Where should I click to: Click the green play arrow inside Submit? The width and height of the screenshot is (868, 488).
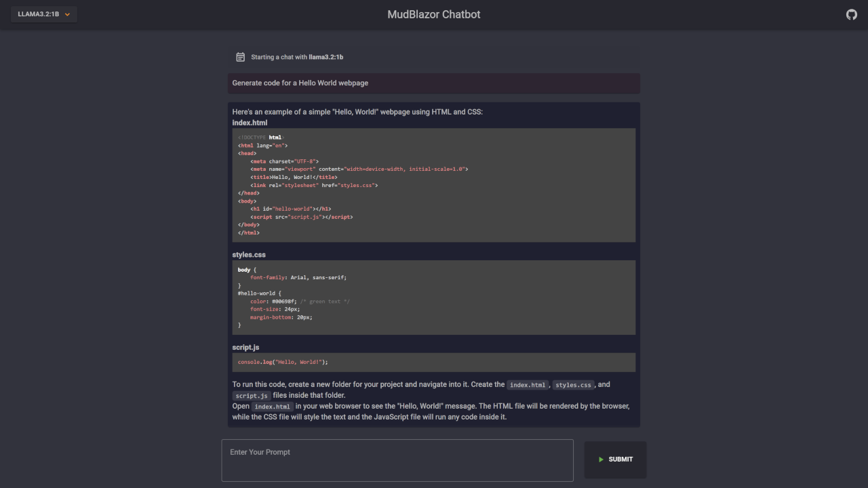coord(600,459)
